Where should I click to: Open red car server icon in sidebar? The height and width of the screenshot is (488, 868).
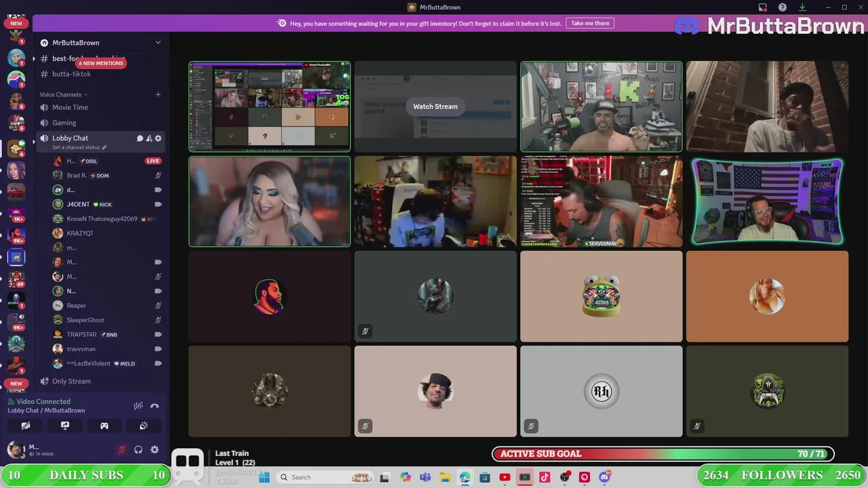point(16,192)
